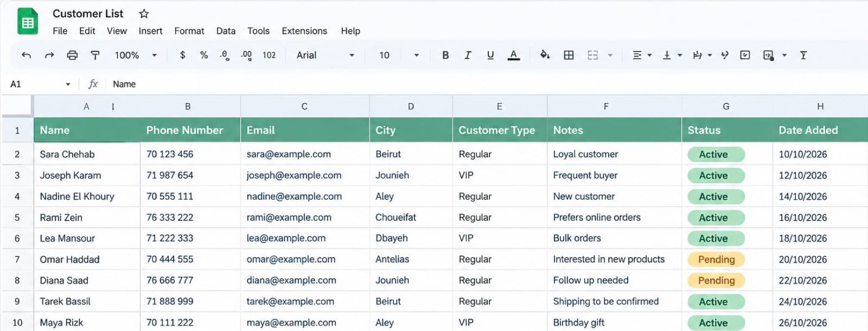Apply currency format with dollar icon
Screen dimensions: 868x331
coord(182,55)
